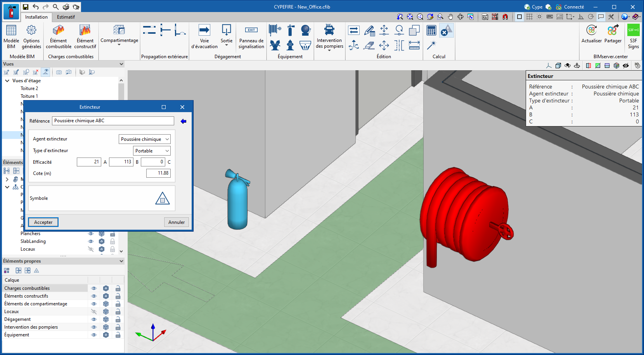The height and width of the screenshot is (355, 644).
Task: Open the S3F Signs tool
Action: pyautogui.click(x=633, y=36)
